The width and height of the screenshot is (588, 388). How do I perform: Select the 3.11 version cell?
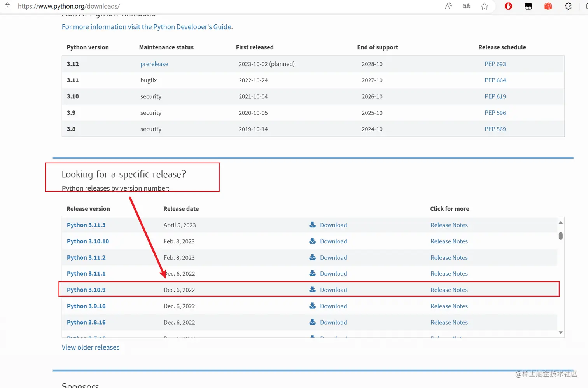click(x=73, y=80)
